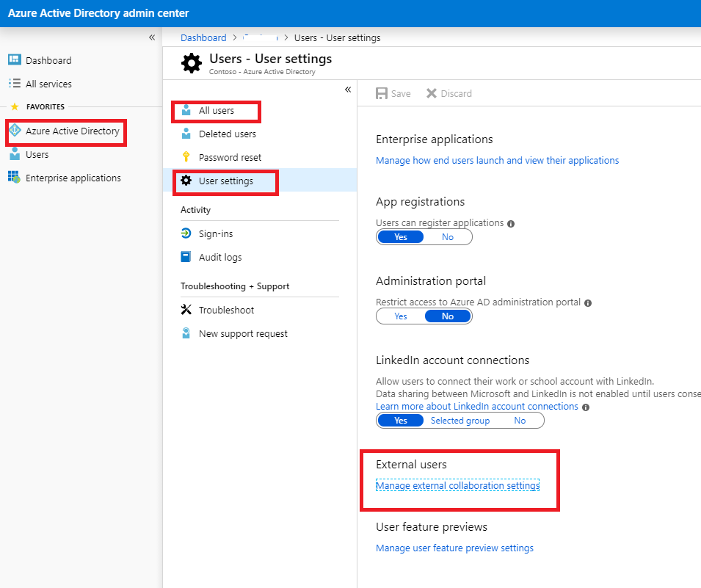Open Manage external collaboration settings link

click(x=457, y=485)
